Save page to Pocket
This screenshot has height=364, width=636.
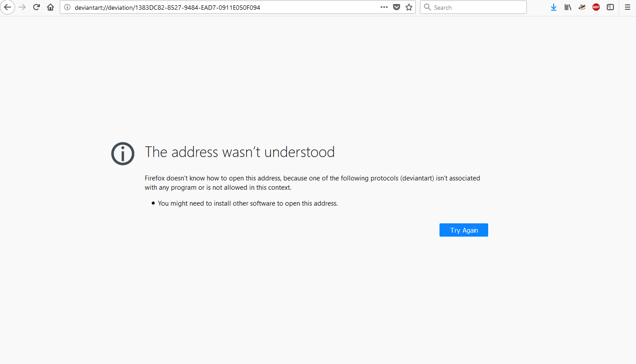pyautogui.click(x=397, y=7)
